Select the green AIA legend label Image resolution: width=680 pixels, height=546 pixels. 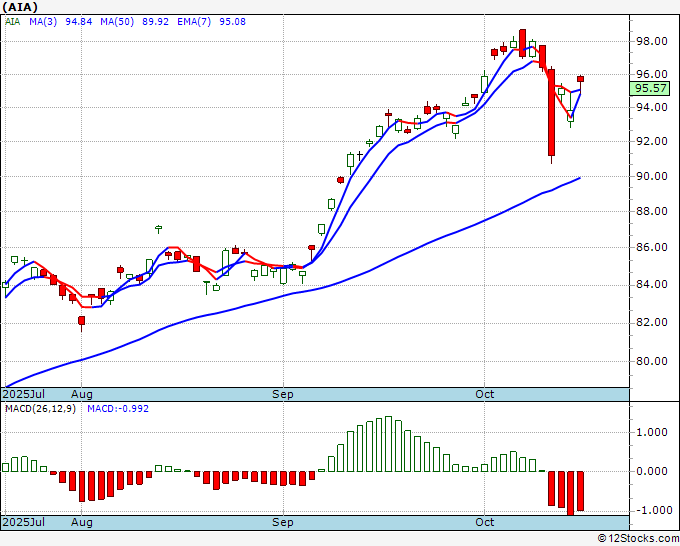[x=13, y=22]
